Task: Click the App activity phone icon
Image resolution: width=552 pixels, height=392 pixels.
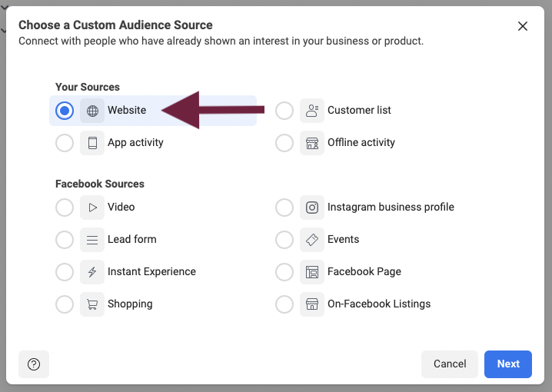Action: point(92,143)
